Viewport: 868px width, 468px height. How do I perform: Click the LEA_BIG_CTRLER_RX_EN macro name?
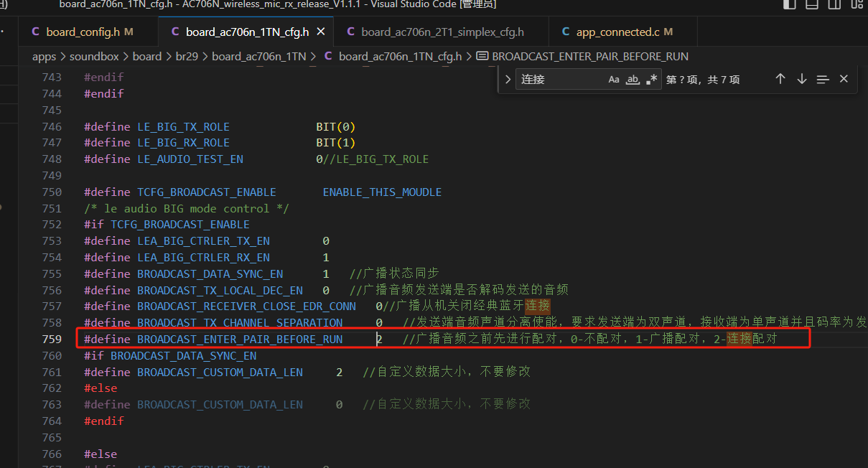[204, 257]
